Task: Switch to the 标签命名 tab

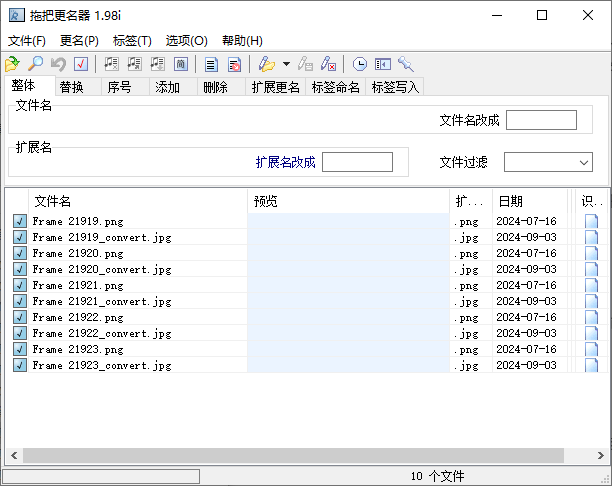Action: [x=335, y=87]
